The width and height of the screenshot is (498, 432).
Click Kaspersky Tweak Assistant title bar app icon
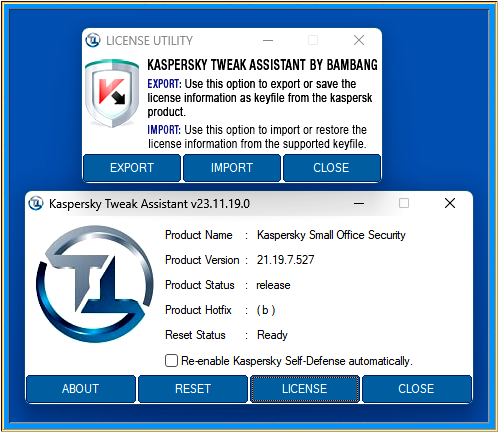point(36,203)
